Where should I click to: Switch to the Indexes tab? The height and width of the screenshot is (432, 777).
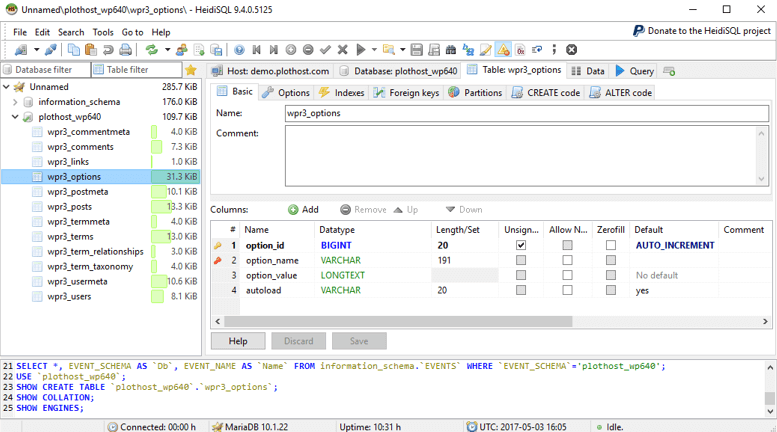(342, 93)
